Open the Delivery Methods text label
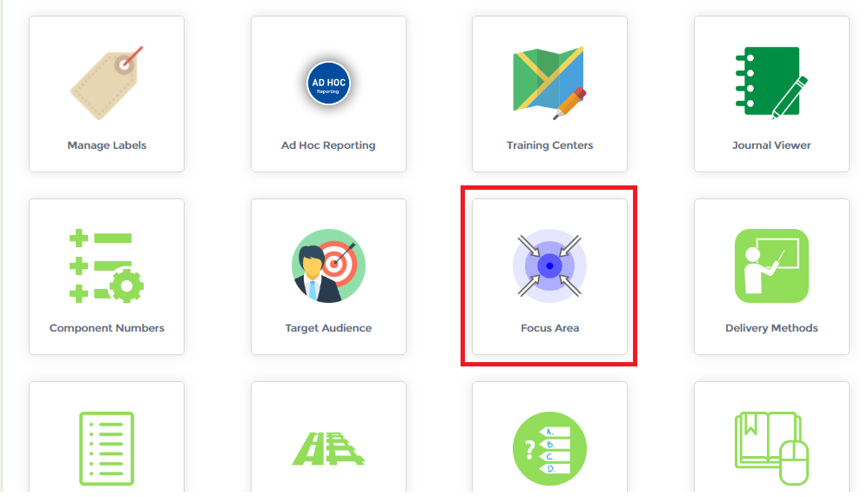The height and width of the screenshot is (497, 868). pyautogui.click(x=771, y=327)
